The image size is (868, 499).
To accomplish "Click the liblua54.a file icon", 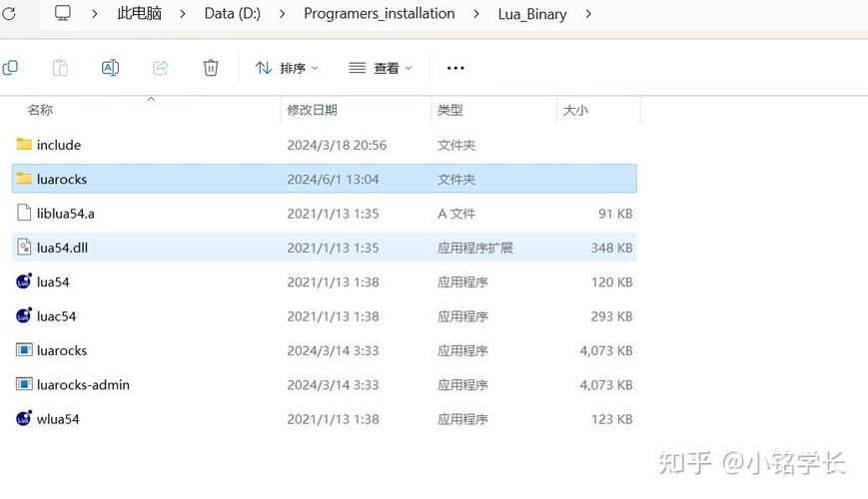I will 24,213.
